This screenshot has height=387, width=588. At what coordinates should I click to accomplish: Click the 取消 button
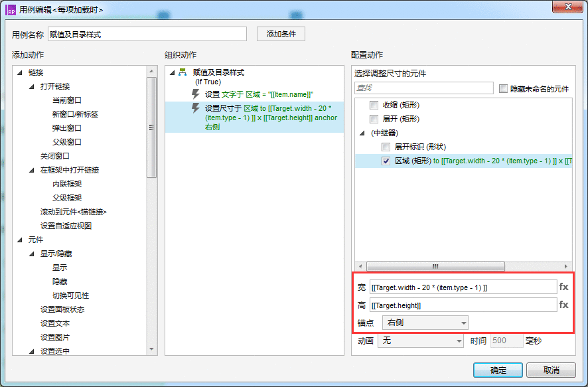551,370
